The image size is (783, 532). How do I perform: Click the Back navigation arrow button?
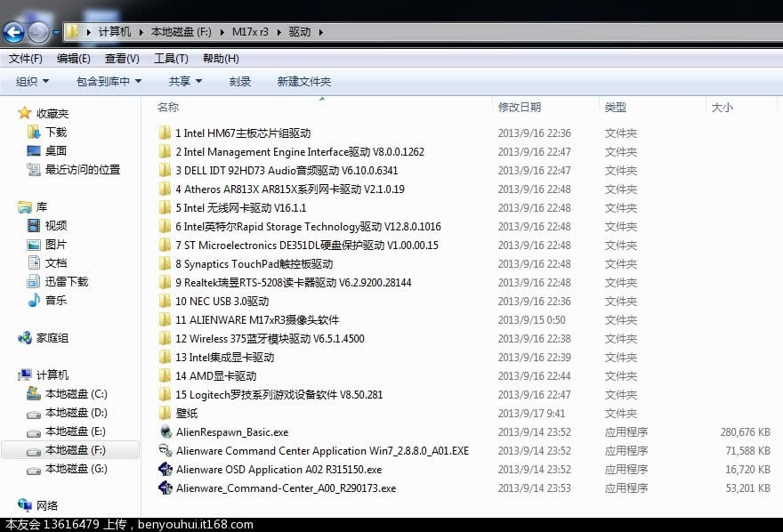click(x=14, y=33)
